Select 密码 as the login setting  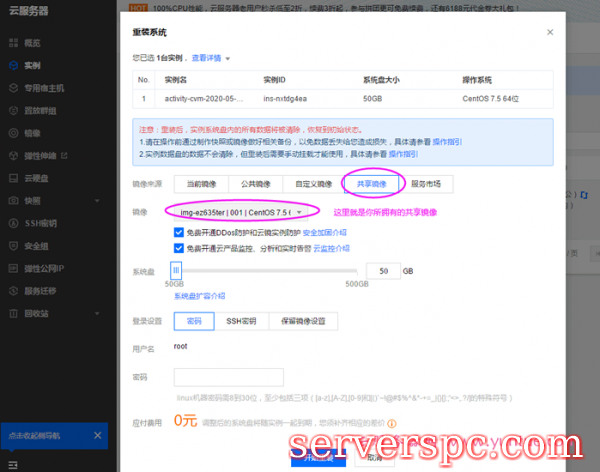pos(193,321)
